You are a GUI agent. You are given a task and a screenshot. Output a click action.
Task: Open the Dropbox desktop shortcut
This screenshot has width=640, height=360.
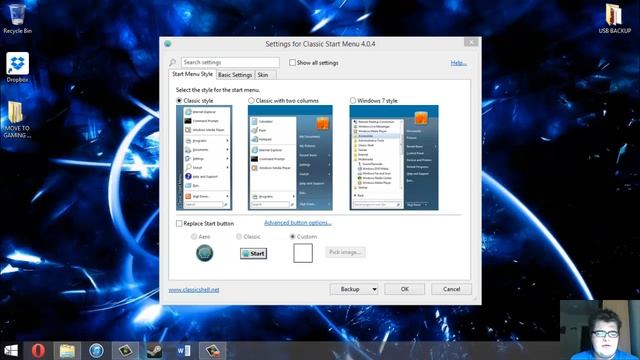tap(17, 68)
